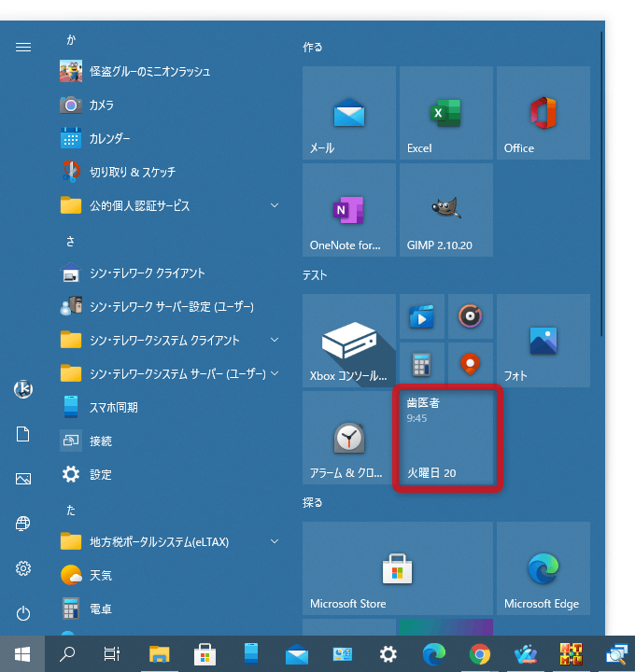Open Xbox コンソール tile

coord(349,341)
